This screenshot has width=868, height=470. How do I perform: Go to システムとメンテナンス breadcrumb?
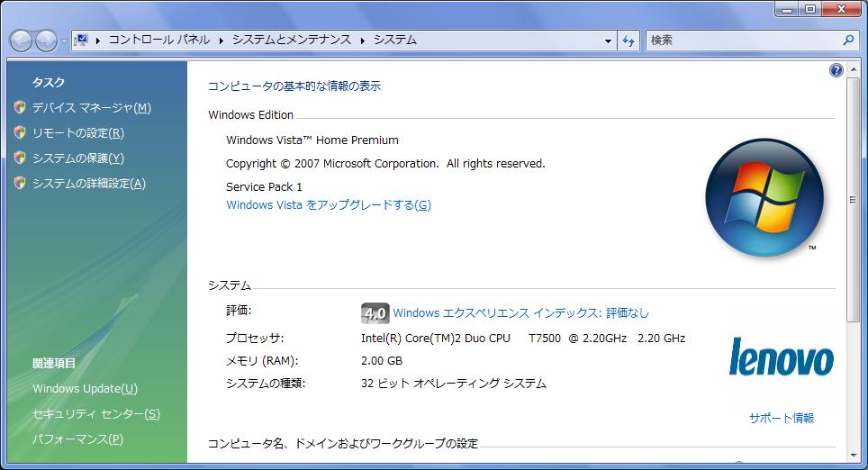pos(292,40)
